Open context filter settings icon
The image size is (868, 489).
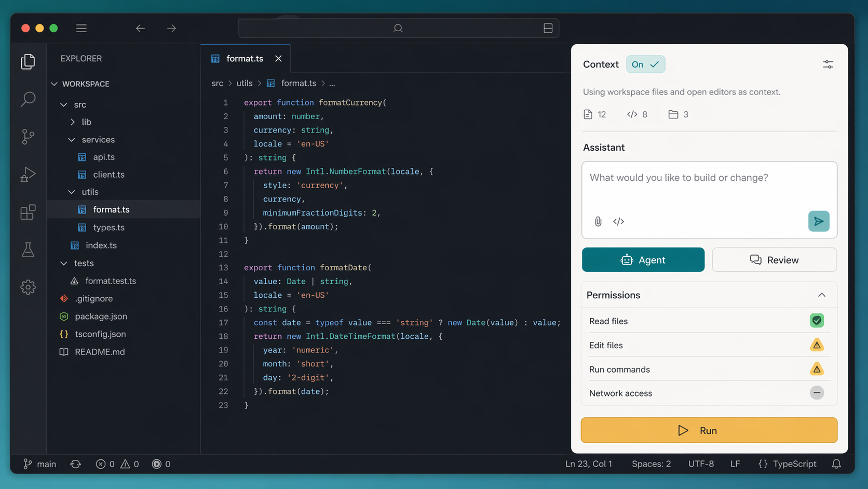point(828,64)
